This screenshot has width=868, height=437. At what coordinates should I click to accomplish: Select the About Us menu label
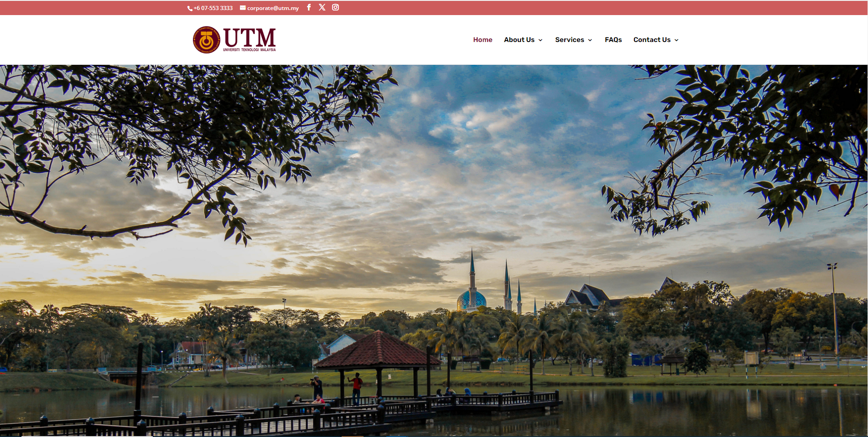(x=519, y=40)
